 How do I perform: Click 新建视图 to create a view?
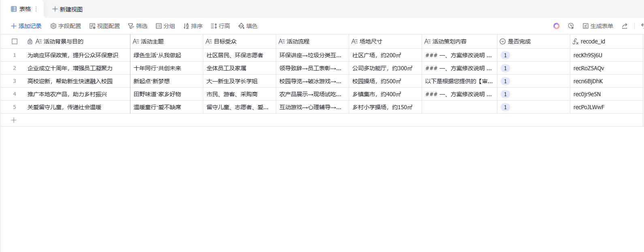click(67, 9)
